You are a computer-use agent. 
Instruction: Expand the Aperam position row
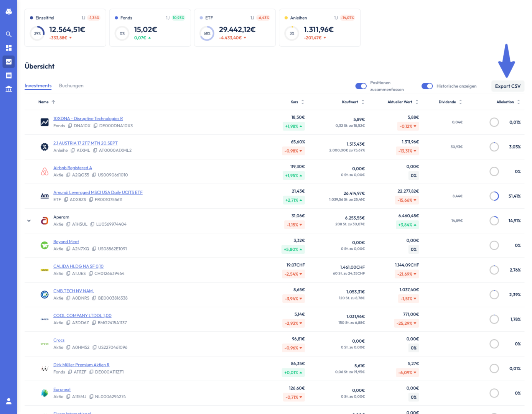(x=29, y=221)
